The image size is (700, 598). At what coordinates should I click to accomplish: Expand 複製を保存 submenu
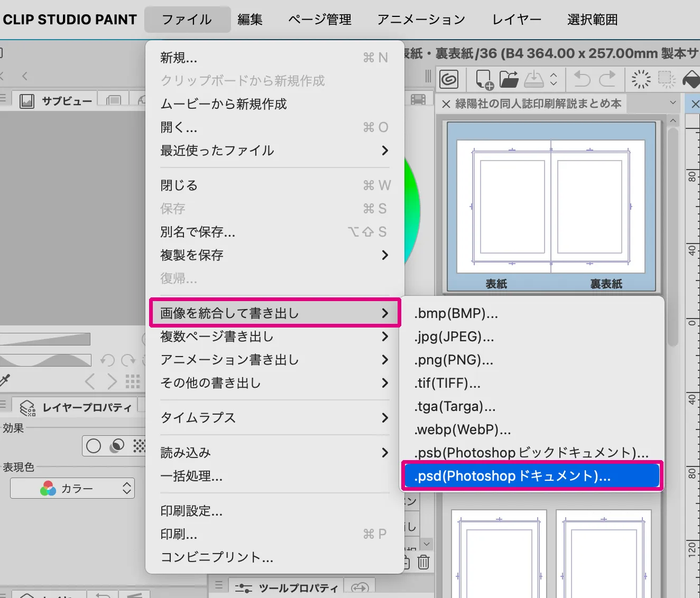point(275,255)
